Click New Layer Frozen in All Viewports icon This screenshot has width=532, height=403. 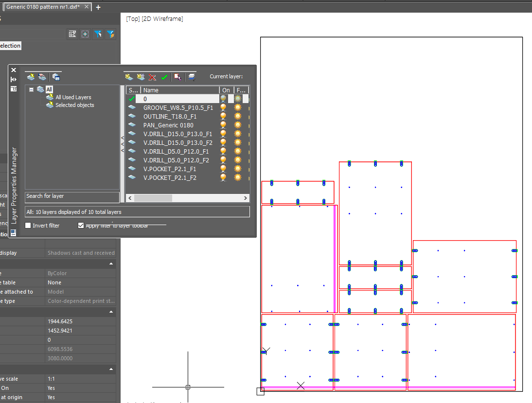(x=141, y=77)
